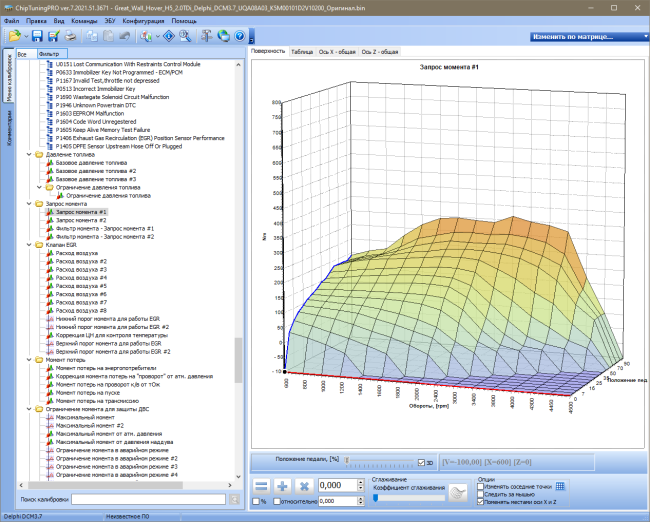Click the calibration search button icon
Screen dimensions: 650x522
(x=235, y=500)
